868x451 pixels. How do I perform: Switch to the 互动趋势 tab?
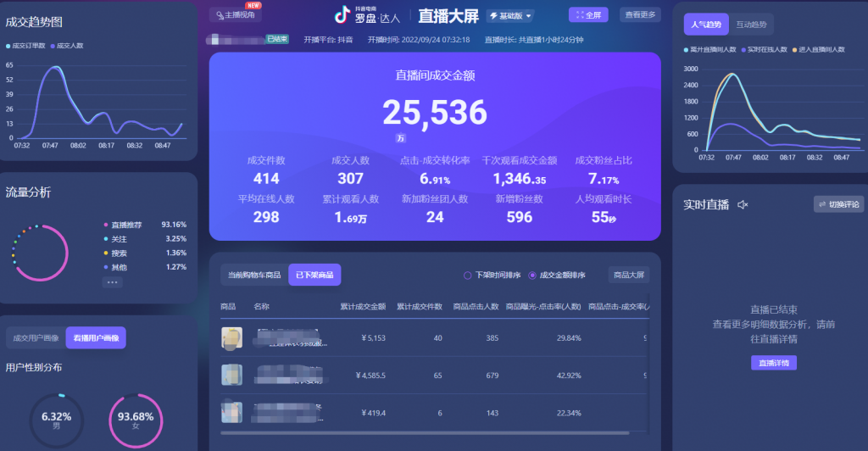751,25
